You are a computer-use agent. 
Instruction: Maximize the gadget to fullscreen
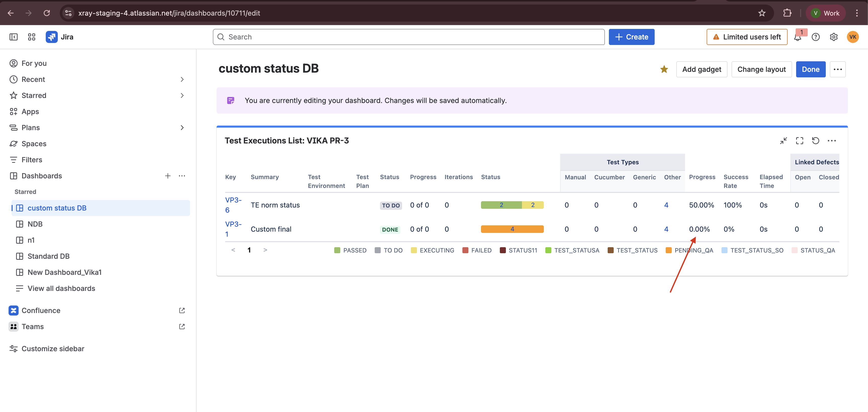[x=799, y=141]
